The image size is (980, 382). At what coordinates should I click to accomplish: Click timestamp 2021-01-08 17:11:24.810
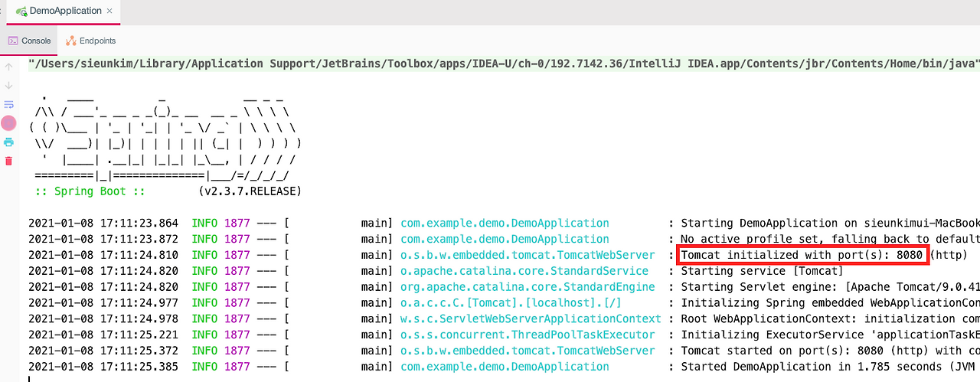coord(103,255)
